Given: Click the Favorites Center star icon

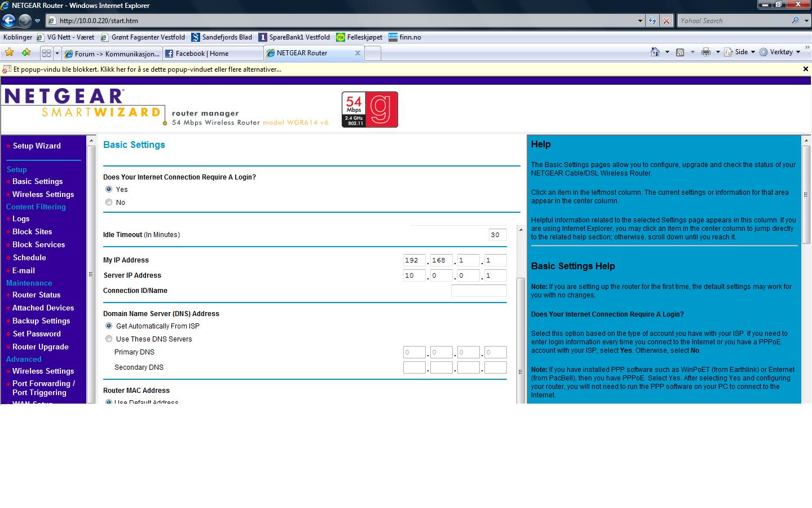Looking at the screenshot, I should click(x=9, y=52).
